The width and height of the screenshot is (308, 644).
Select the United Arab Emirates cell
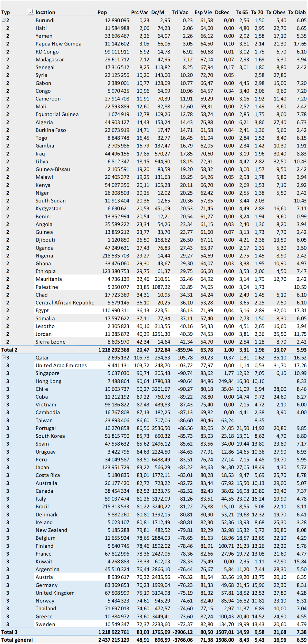pyautogui.click(x=61, y=365)
